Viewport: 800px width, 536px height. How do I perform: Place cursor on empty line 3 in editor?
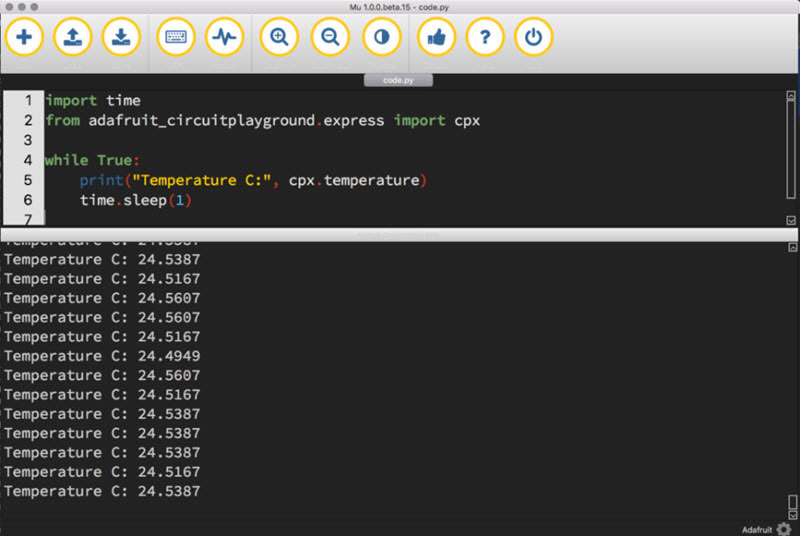point(200,141)
